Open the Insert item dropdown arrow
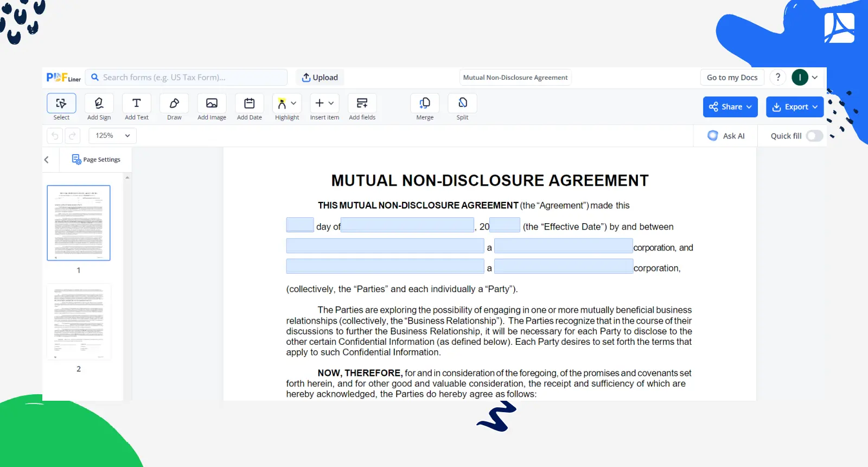This screenshot has width=868, height=467. pos(331,103)
